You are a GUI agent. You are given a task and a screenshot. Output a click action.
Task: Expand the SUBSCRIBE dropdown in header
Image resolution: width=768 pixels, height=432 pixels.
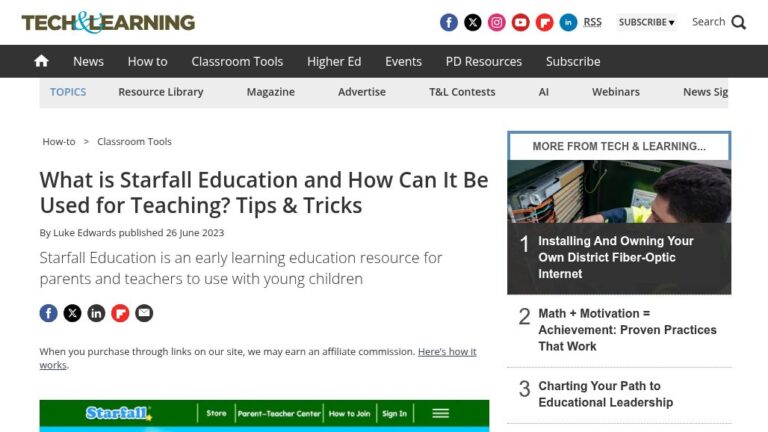(x=647, y=23)
